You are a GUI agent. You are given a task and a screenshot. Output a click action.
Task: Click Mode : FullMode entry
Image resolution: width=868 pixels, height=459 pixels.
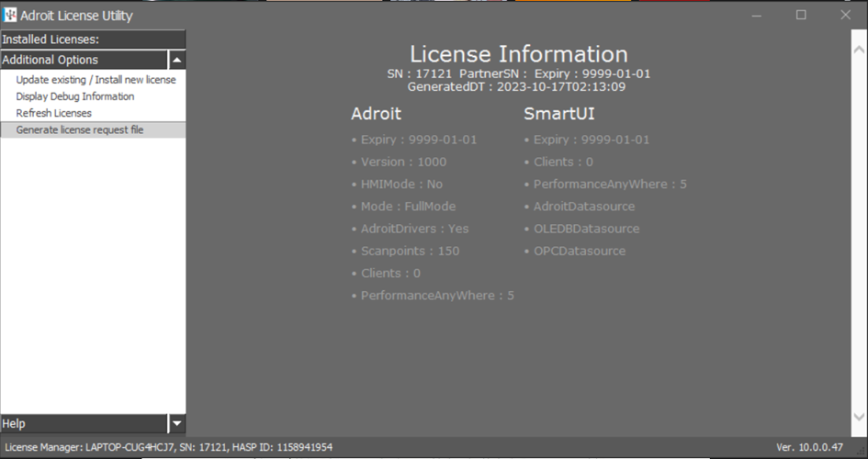click(409, 207)
